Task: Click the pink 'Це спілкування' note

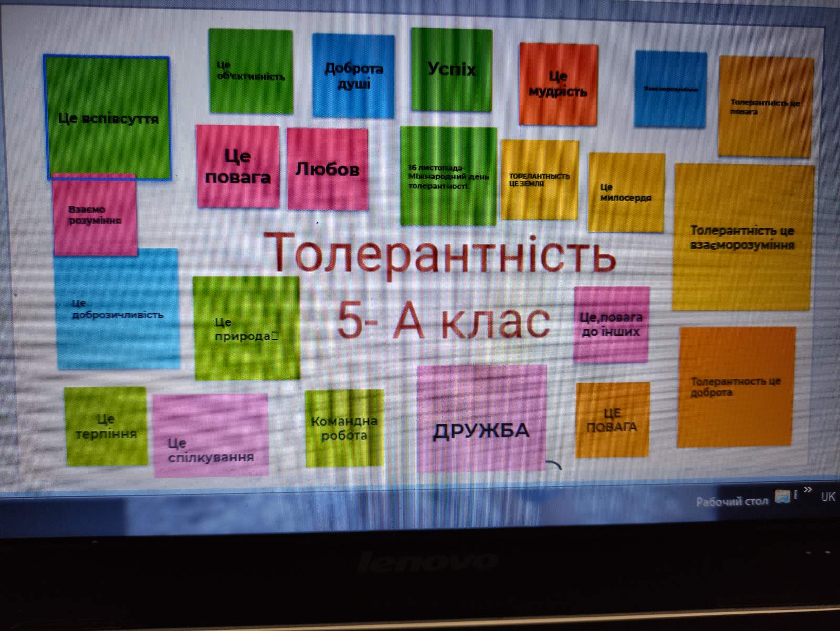Action: tap(211, 436)
